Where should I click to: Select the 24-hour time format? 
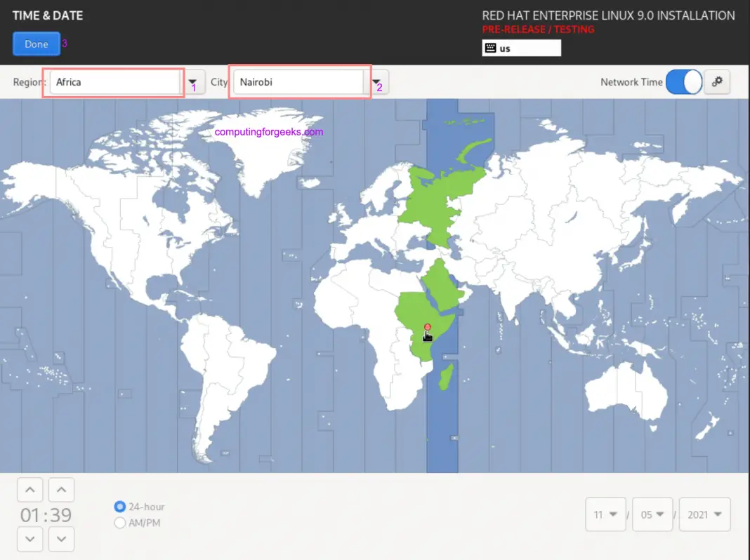pos(120,507)
